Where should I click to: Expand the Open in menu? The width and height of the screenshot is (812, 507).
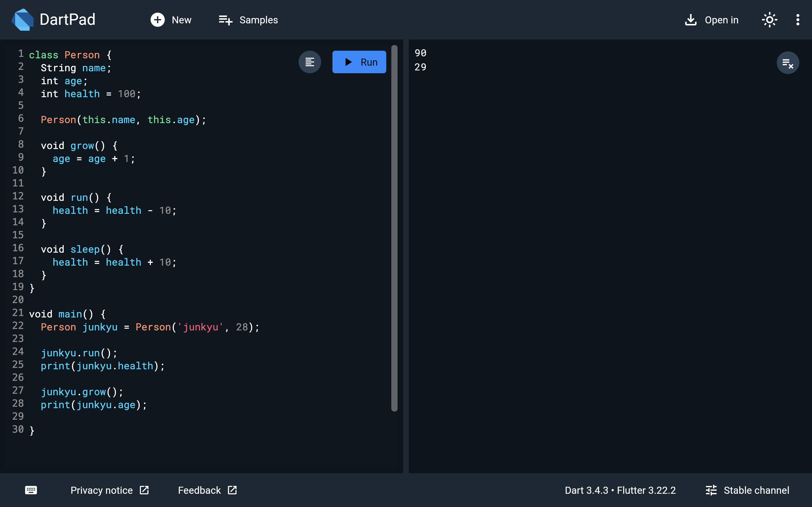click(711, 20)
